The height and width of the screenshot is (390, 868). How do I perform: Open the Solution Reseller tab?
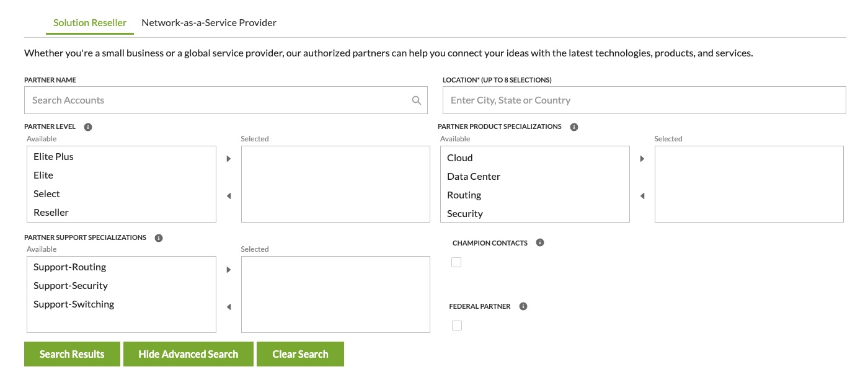(90, 23)
